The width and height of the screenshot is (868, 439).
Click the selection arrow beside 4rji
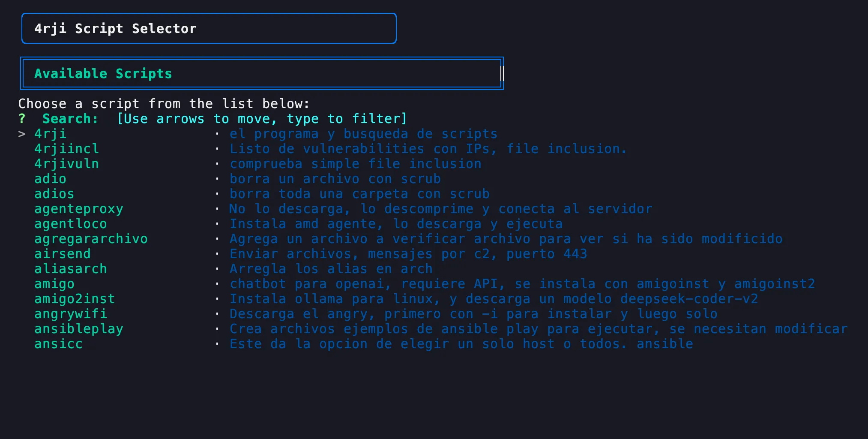coord(22,133)
